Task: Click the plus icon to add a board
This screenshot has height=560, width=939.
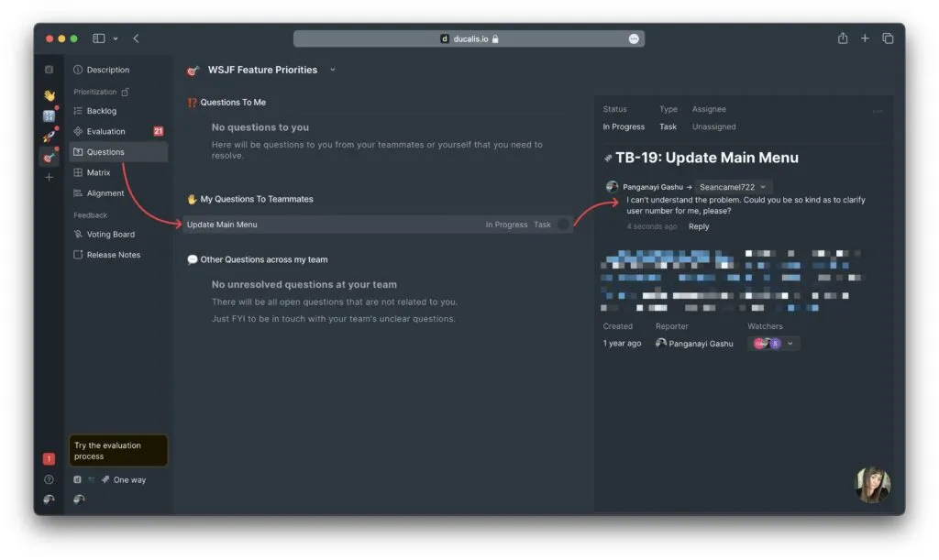Action: (x=49, y=177)
